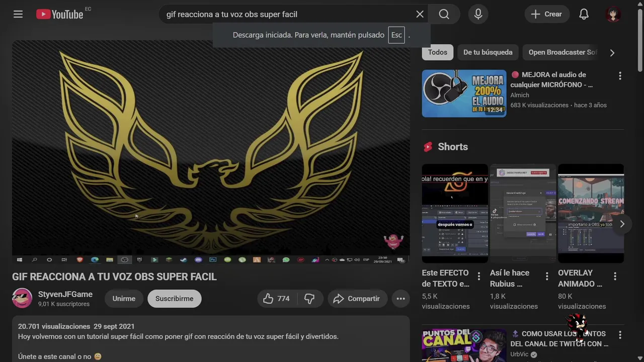Click the 9,01 K suscriptores text

tap(64, 304)
